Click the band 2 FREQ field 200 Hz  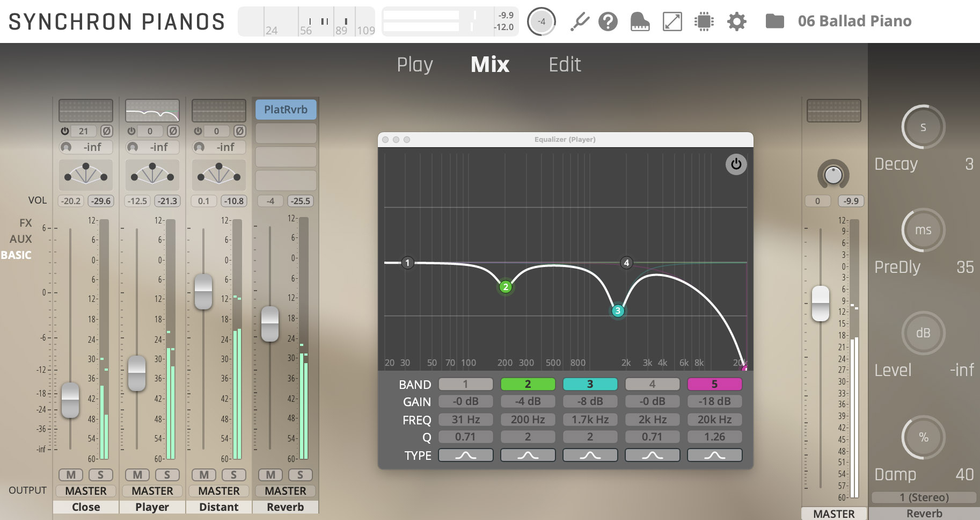point(528,420)
